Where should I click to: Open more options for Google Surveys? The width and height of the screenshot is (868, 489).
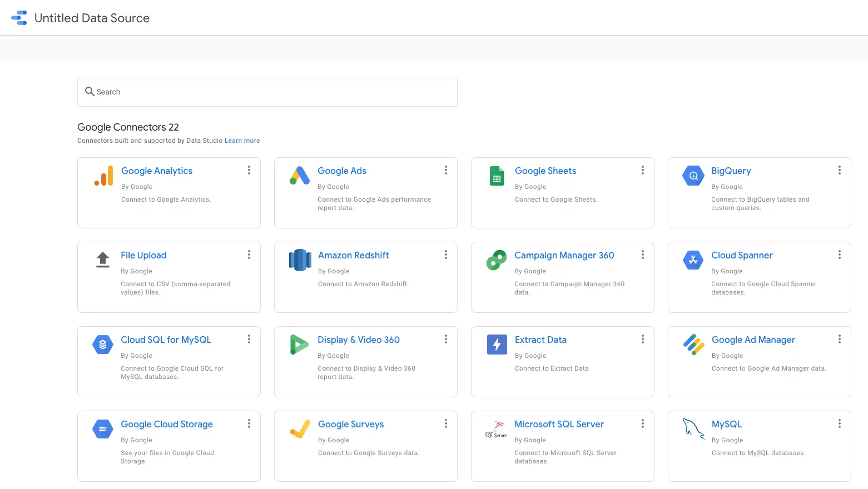coord(446,423)
